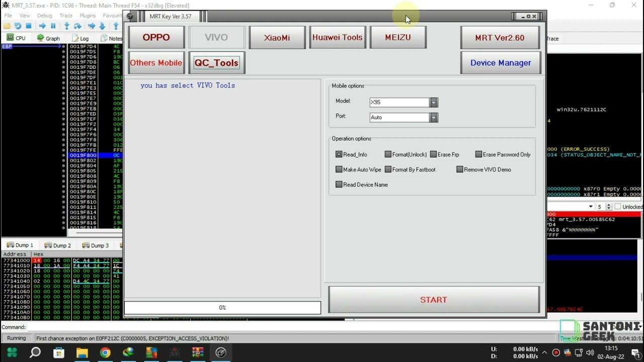Click the 0% progress bar

click(x=222, y=308)
